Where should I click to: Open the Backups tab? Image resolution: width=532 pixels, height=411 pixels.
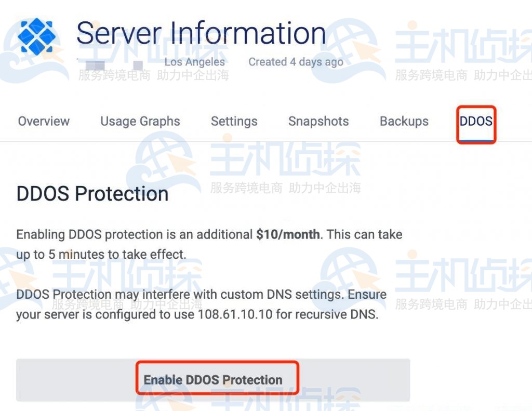404,122
